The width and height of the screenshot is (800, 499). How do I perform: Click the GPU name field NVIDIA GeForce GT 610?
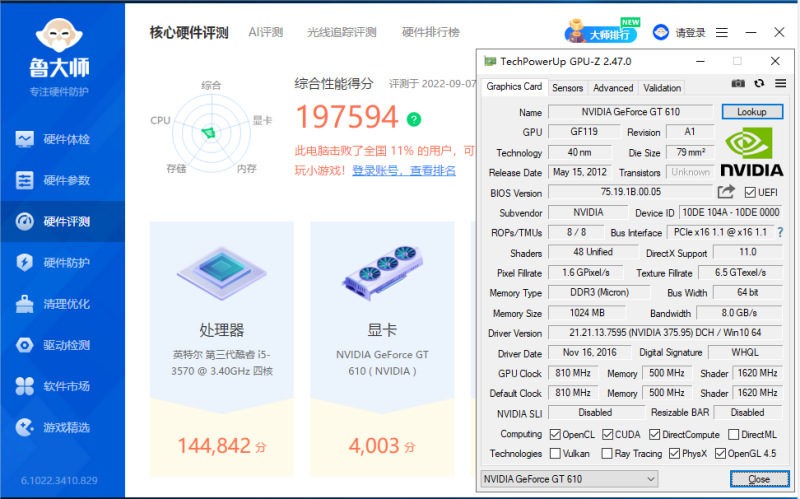coord(631,112)
